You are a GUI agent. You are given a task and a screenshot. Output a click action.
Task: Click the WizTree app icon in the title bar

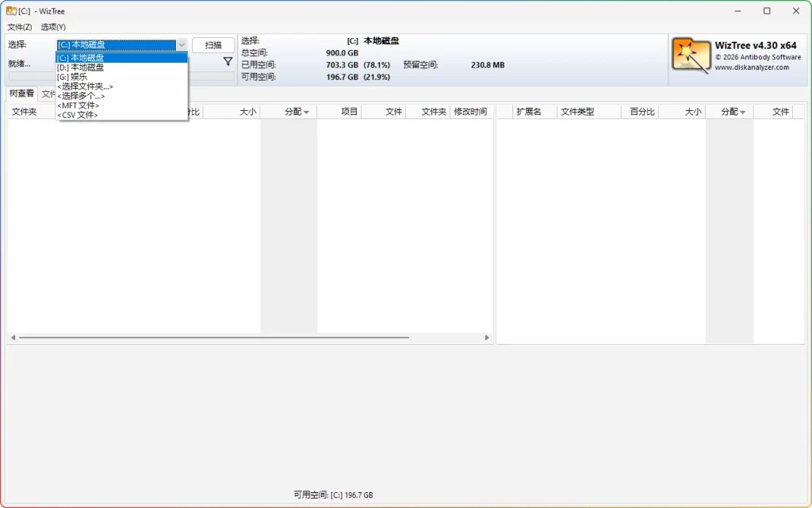pos(11,10)
